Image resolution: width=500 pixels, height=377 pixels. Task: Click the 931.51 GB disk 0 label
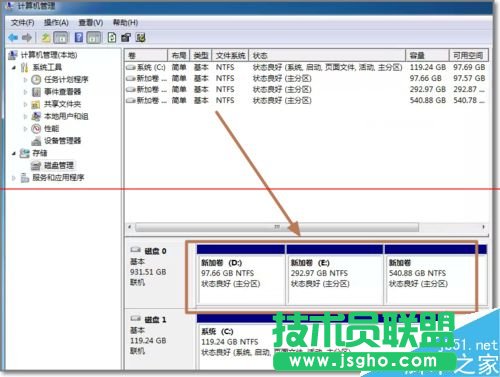tap(148, 272)
